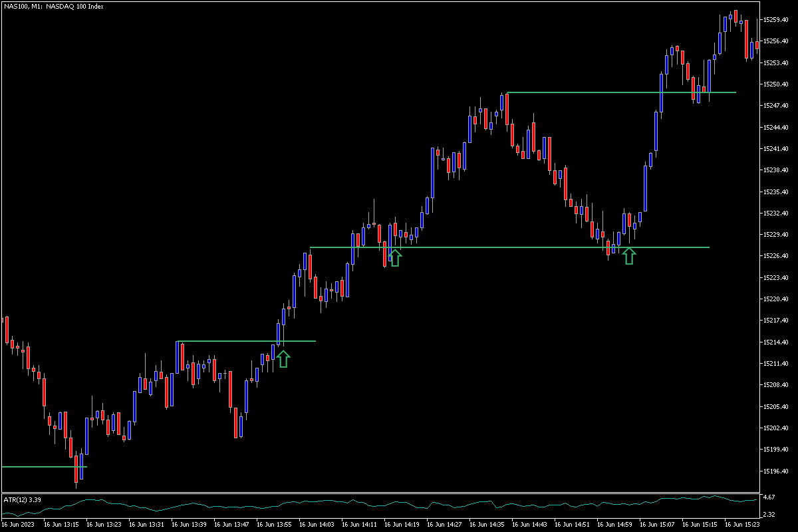Click the 16 Jun 15:23 time label
This screenshot has height=532, width=798.
(x=742, y=525)
